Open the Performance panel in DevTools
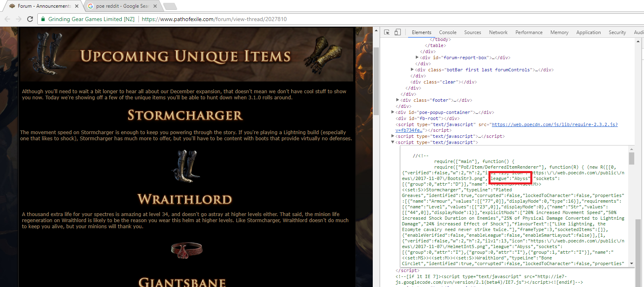The width and height of the screenshot is (644, 287). 529,32
